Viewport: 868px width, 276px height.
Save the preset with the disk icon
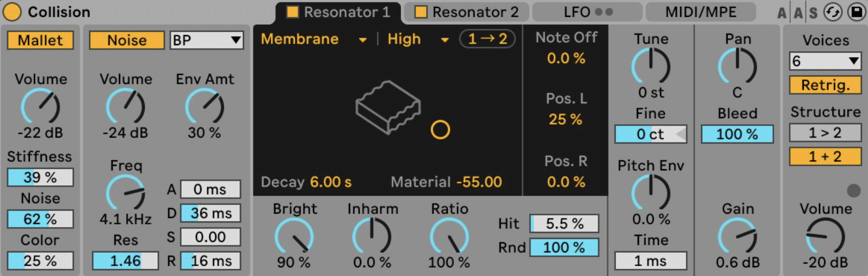click(856, 12)
